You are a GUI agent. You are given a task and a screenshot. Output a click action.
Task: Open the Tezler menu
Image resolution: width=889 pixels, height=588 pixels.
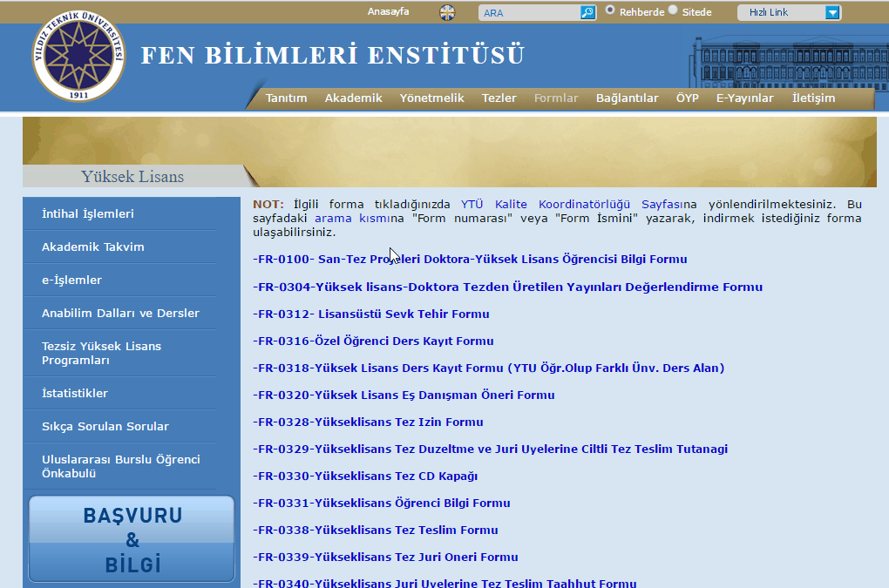tap(499, 98)
